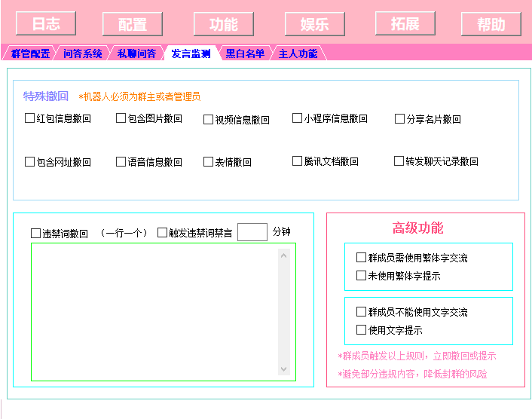
Task: Check 转发聊天记录撤回 option
Action: [399, 161]
